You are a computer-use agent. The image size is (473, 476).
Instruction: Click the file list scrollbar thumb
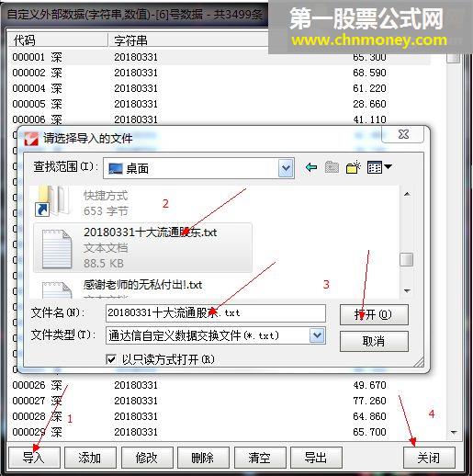click(407, 260)
